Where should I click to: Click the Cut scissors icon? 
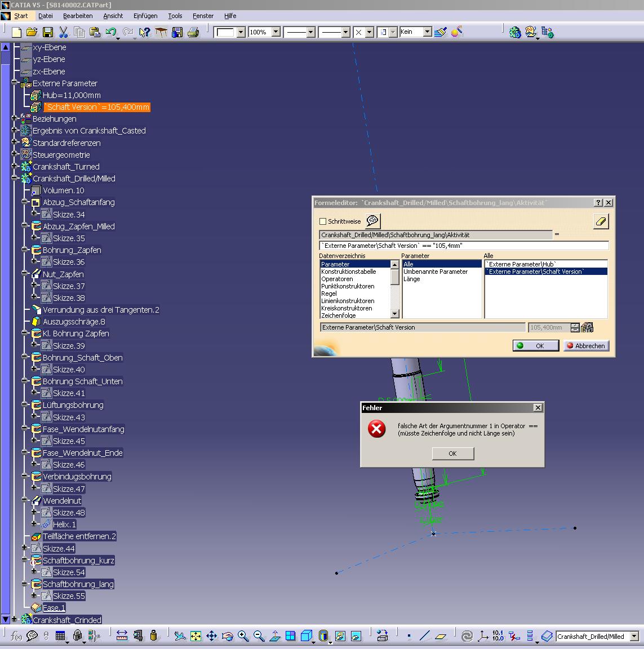coord(63,32)
